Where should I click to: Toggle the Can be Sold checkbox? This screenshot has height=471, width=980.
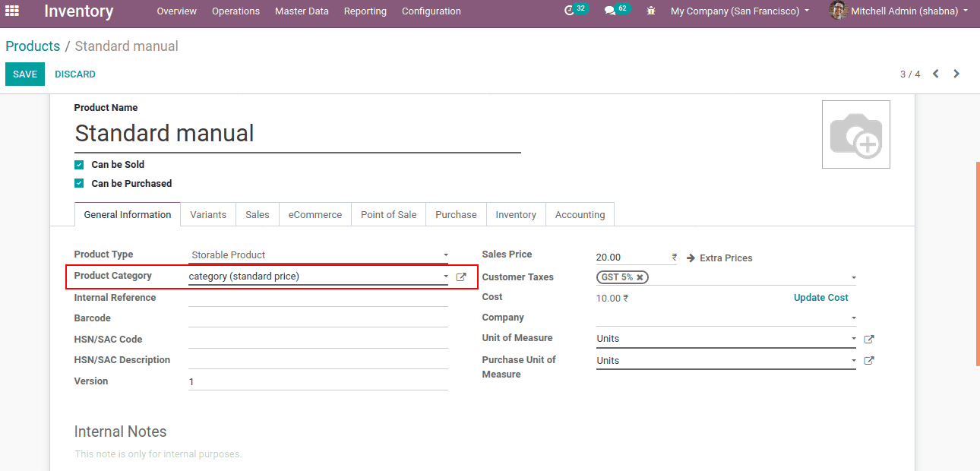point(79,165)
